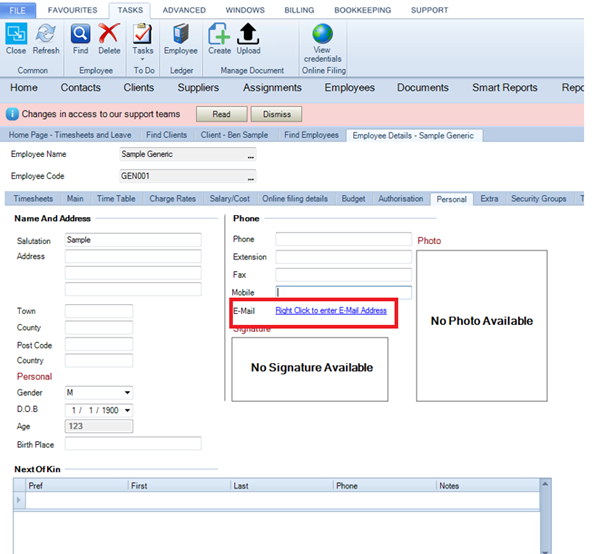Click the ellipsis beside Employee Code field
This screenshot has width=601, height=554.
pyautogui.click(x=251, y=178)
